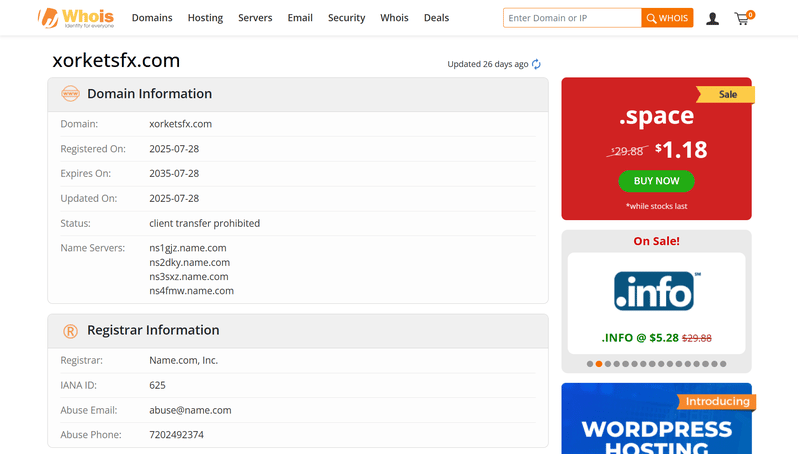Click the xorketsfx.com page title
This screenshot has width=800, height=454.
[116, 60]
